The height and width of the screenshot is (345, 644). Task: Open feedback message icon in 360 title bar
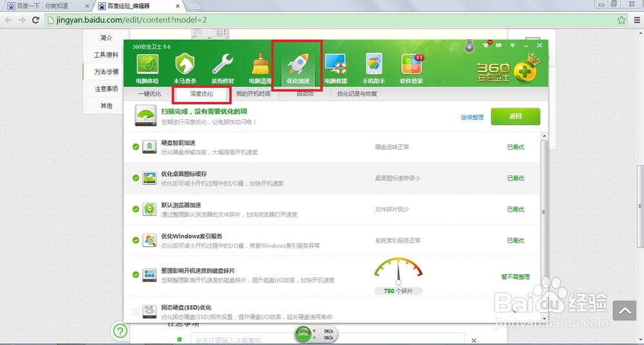pos(498,45)
